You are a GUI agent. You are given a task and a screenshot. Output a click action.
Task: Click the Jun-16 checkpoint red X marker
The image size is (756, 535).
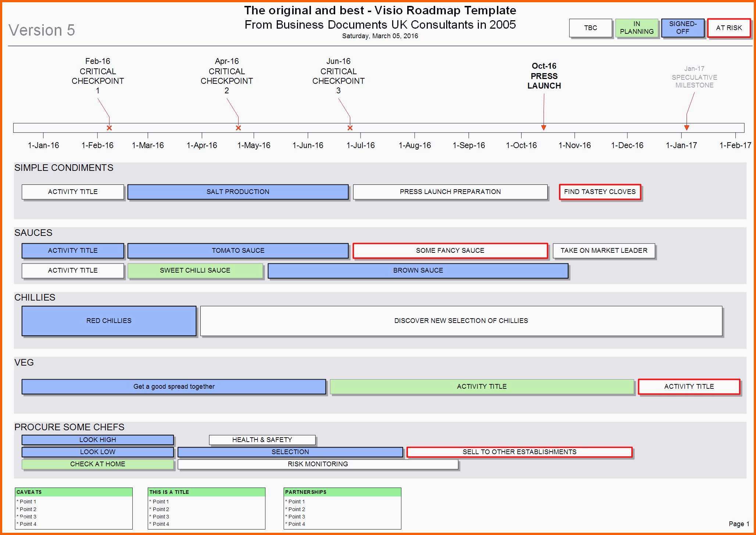(350, 128)
